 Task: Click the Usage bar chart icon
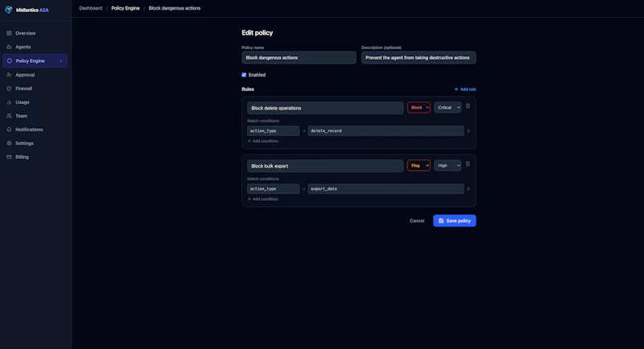pyautogui.click(x=9, y=102)
